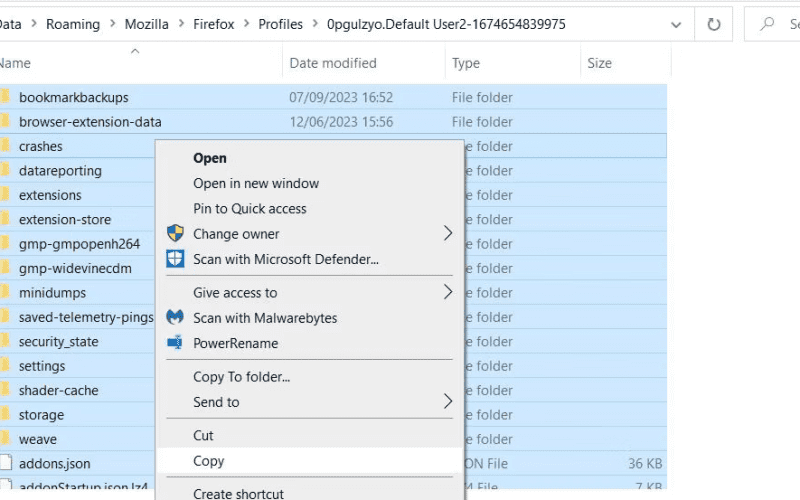Navigate to Profiles breadcrumb segment
This screenshot has height=500, width=800.
pyautogui.click(x=280, y=24)
